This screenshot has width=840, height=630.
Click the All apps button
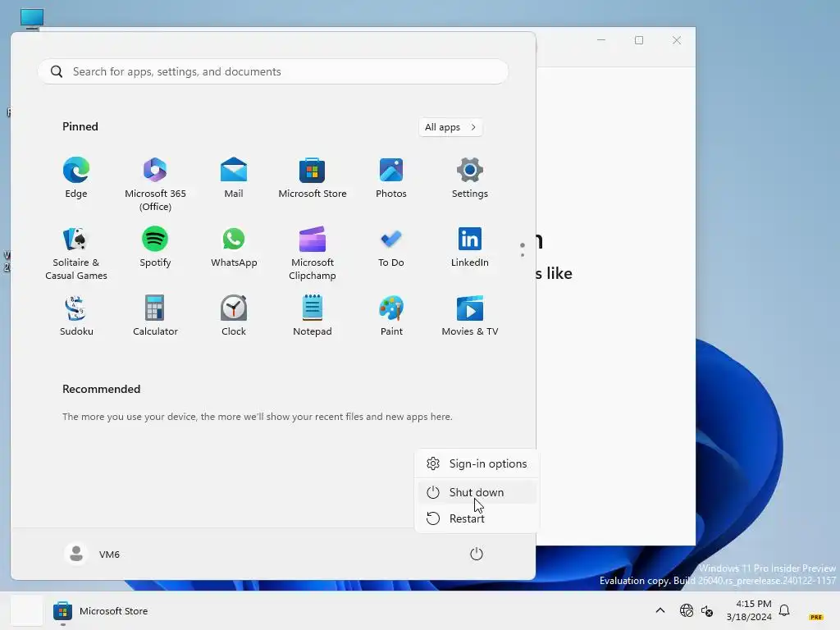pyautogui.click(x=450, y=127)
